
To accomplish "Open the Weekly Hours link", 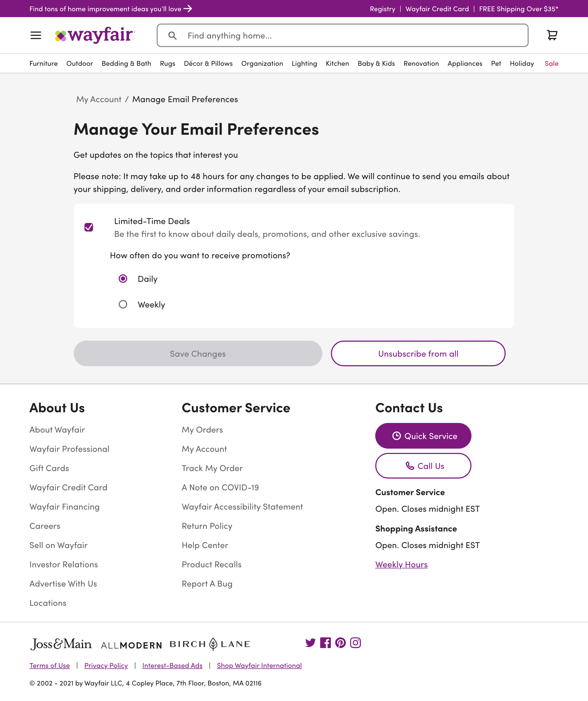I will [x=401, y=564].
